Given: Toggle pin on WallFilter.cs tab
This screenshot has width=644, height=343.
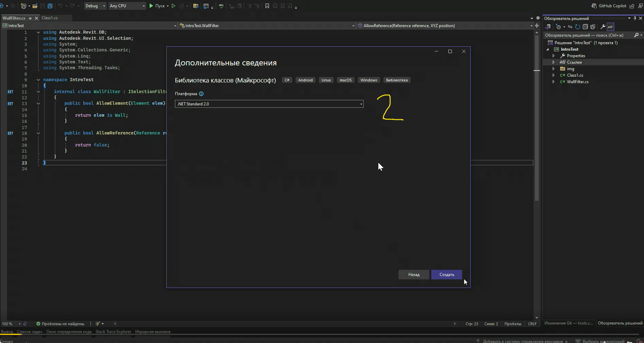Looking at the screenshot, I should (30, 18).
